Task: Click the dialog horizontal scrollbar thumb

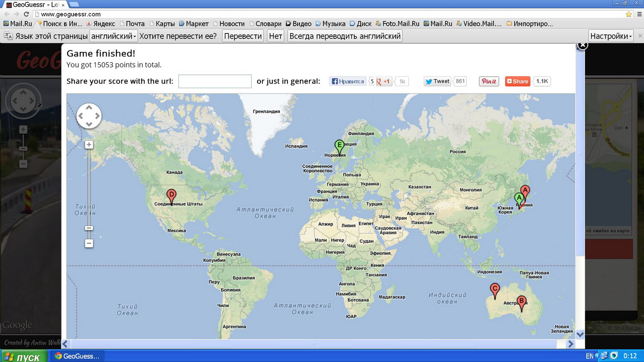Action: pyautogui.click(x=314, y=344)
